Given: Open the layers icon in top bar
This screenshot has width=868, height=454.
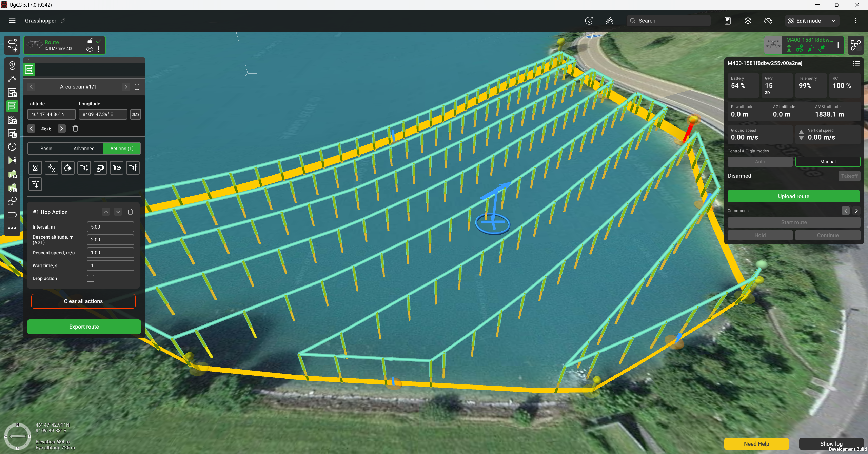Looking at the screenshot, I should point(748,21).
